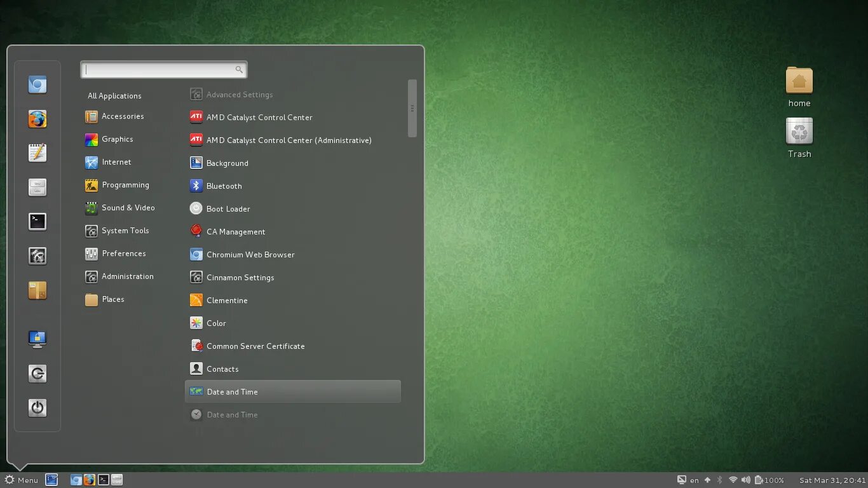Image resolution: width=868 pixels, height=488 pixels.
Task: Select the Accessories category
Action: pos(122,116)
